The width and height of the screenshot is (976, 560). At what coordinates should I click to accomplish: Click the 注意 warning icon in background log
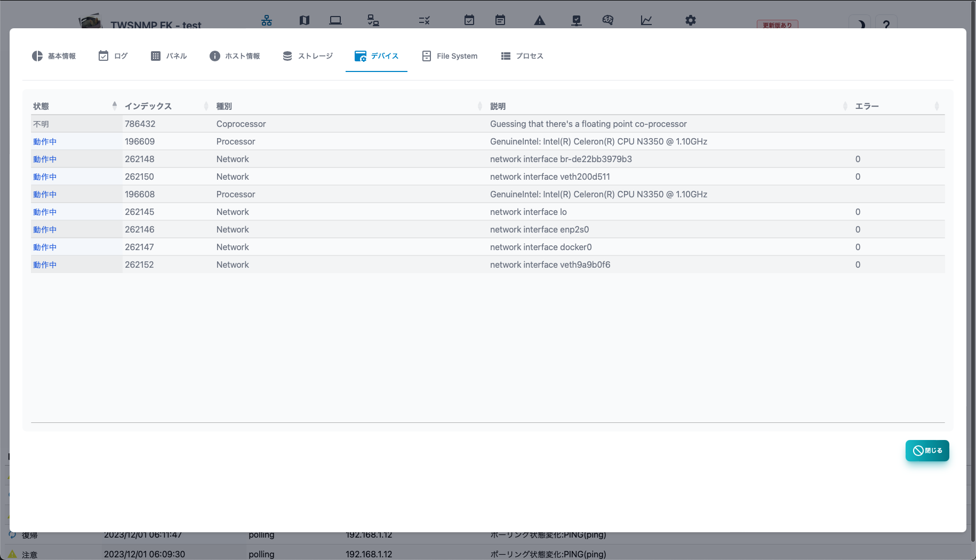point(12,554)
